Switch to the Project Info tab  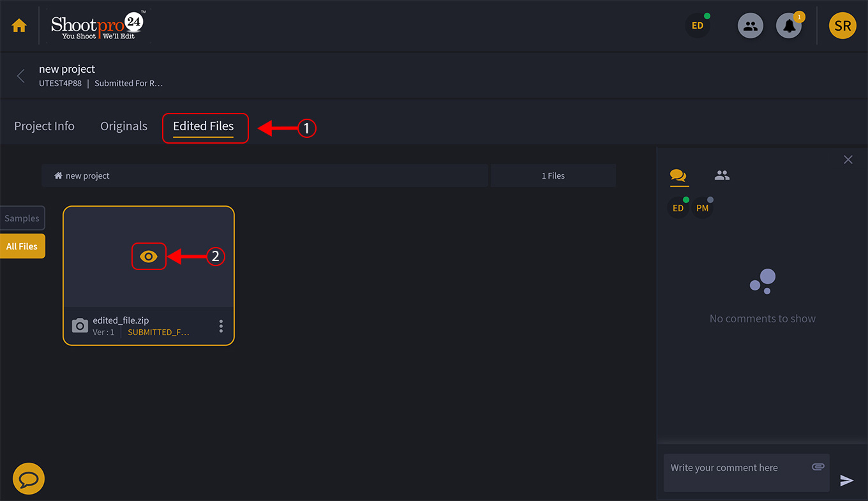click(x=44, y=126)
